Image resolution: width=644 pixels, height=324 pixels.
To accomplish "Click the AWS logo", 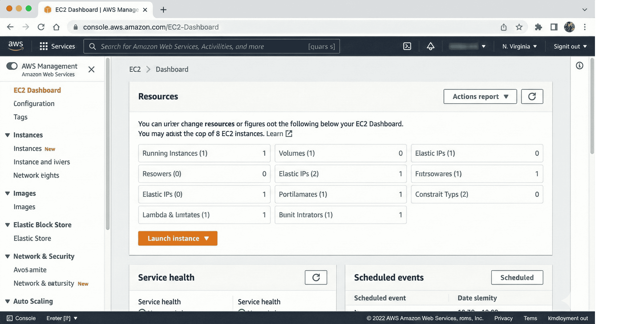I will 16,46.
